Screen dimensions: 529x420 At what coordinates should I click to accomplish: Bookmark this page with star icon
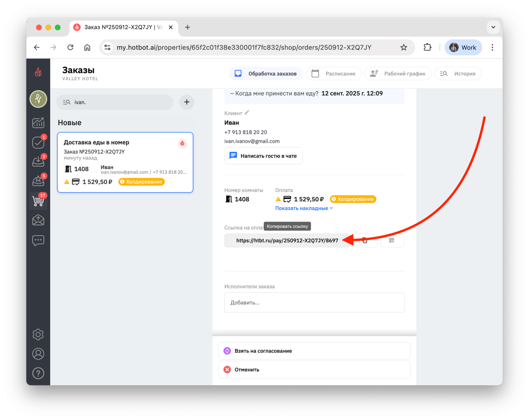click(404, 48)
